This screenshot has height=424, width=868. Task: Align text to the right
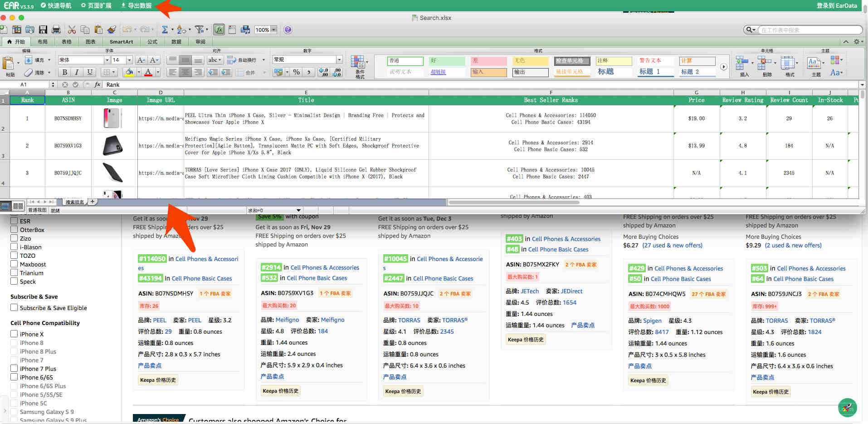coord(198,72)
